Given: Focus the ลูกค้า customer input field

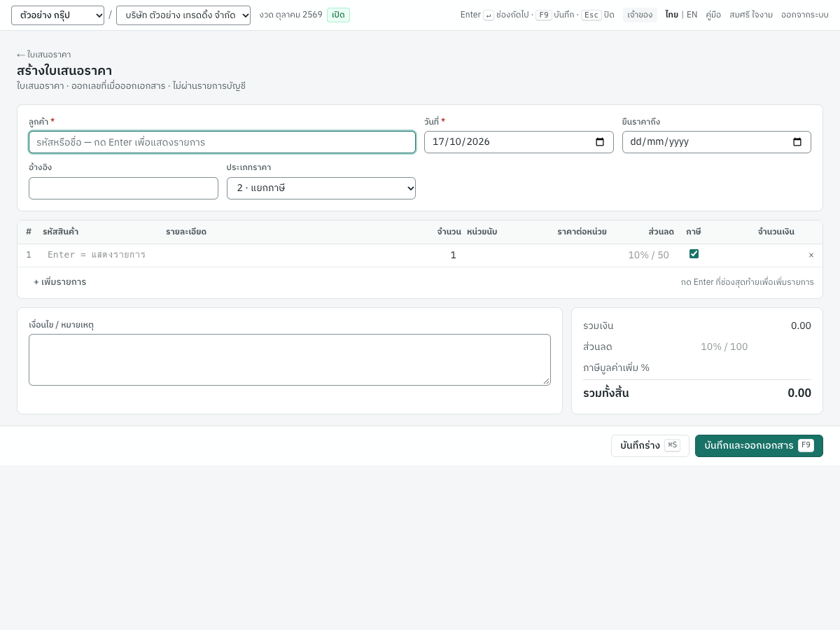Looking at the screenshot, I should pos(222,142).
